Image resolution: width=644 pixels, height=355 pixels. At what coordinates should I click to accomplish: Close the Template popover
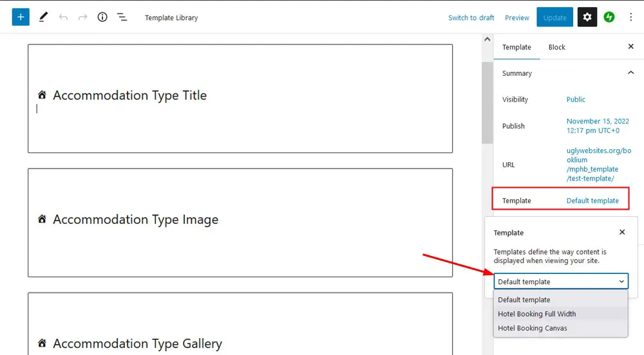(x=622, y=232)
